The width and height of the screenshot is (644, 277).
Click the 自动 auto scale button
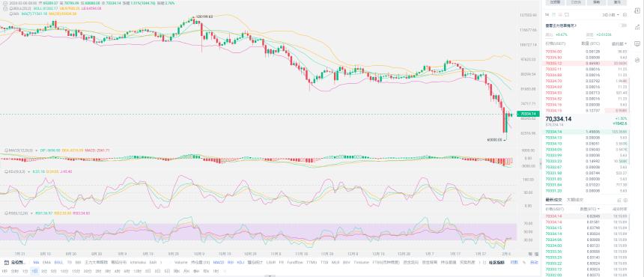[x=534, y=262]
